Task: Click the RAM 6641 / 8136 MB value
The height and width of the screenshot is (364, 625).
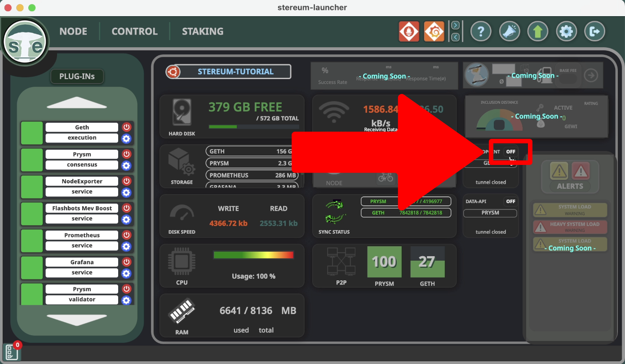Action: click(x=258, y=311)
